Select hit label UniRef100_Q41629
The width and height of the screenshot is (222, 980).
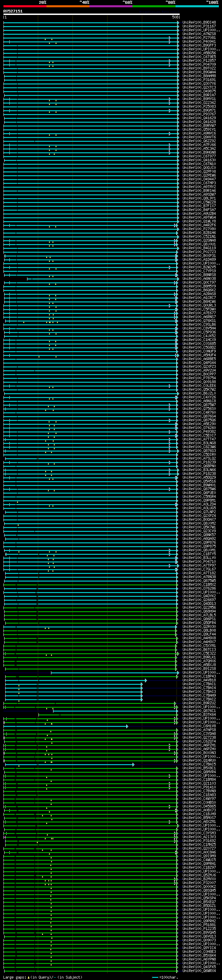(199, 118)
